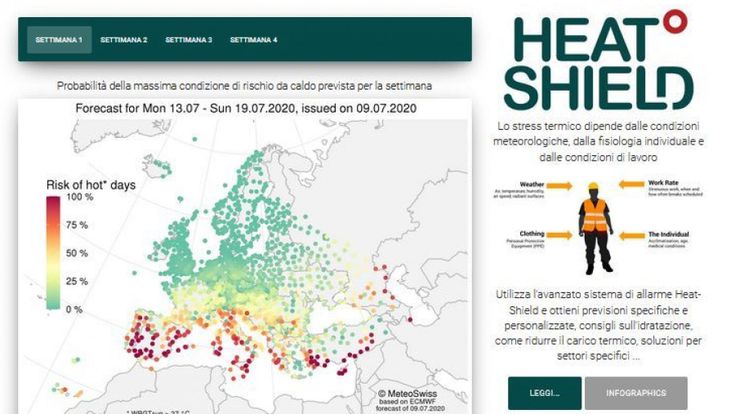This screenshot has width=735, height=414.
Task: Show the SETTIMANA 4 forecast tab
Action: click(x=254, y=40)
